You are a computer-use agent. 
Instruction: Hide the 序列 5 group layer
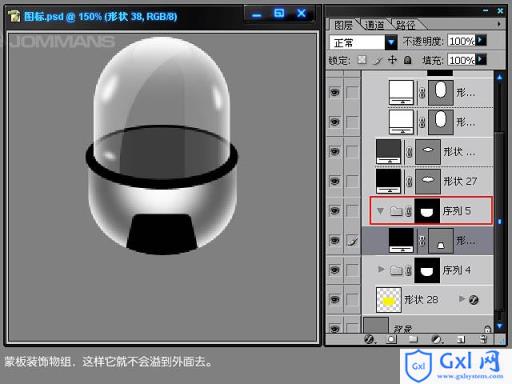335,211
